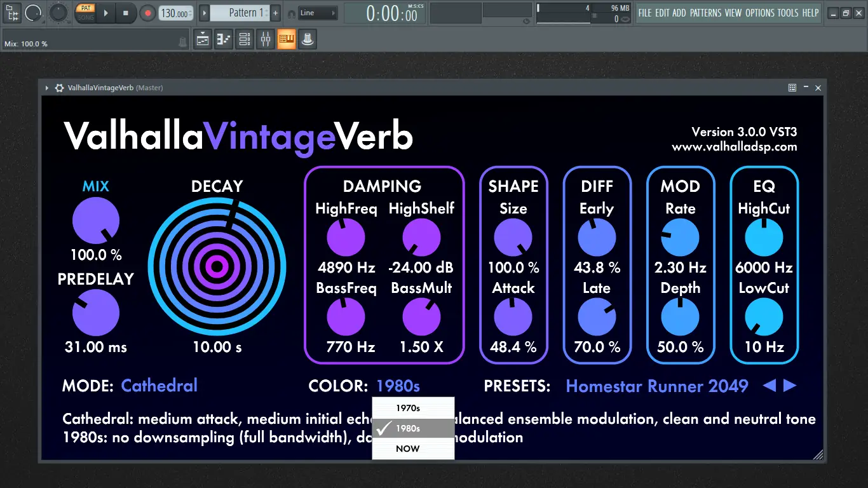Click the previous preset arrow

pos(770,386)
